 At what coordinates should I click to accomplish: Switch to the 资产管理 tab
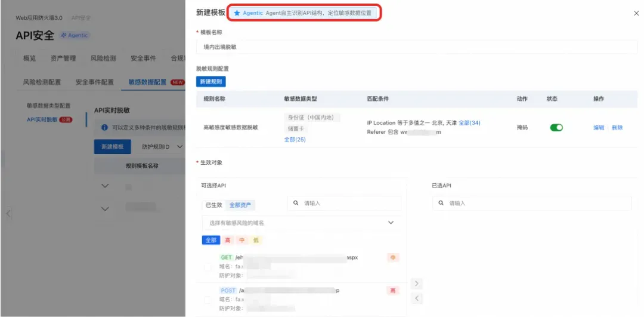pyautogui.click(x=63, y=59)
